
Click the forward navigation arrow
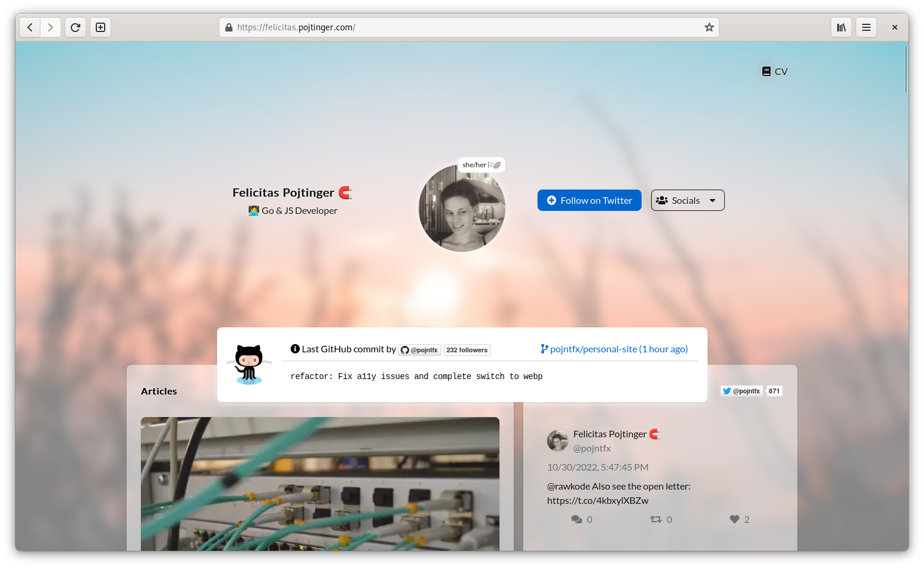click(51, 27)
